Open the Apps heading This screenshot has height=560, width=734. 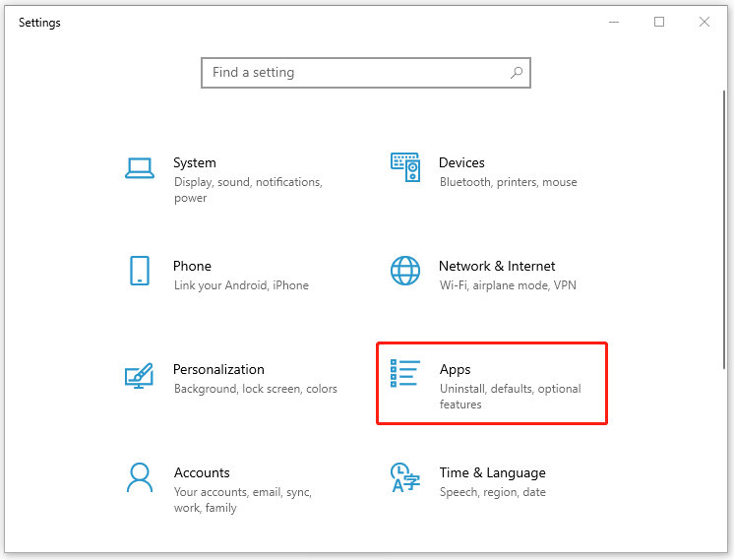click(455, 370)
